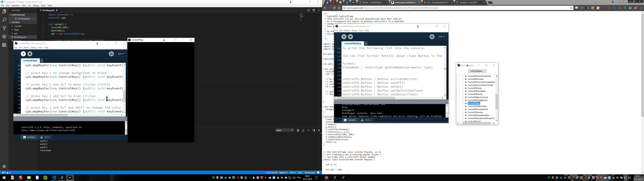The width and height of the screenshot is (644, 181).
Task: Toggle output scroll lock icon
Action: (x=303, y=130)
